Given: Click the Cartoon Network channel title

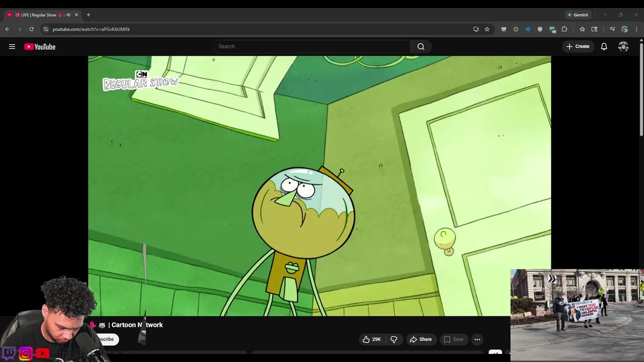Looking at the screenshot, I should click(x=137, y=325).
